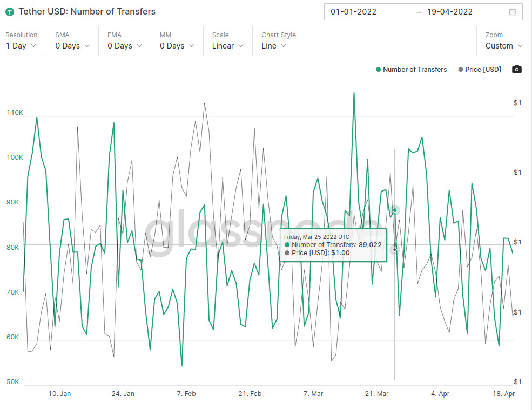The width and height of the screenshot is (532, 410).
Task: Click the 10. Jan x-axis label
Action: [x=60, y=394]
